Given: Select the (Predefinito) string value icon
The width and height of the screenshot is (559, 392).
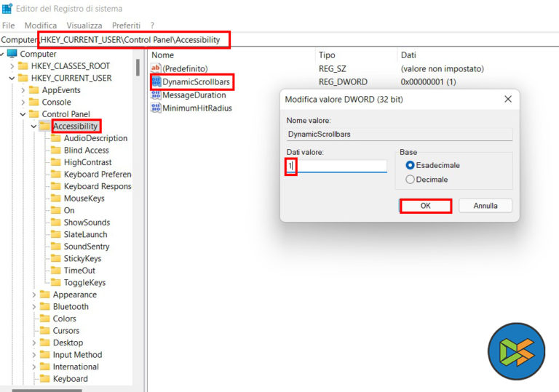Looking at the screenshot, I should point(156,68).
